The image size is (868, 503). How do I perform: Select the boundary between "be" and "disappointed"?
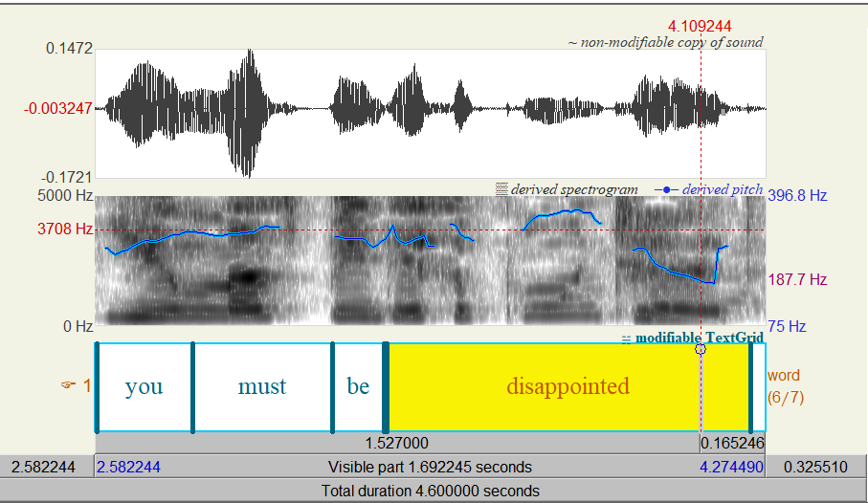386,386
